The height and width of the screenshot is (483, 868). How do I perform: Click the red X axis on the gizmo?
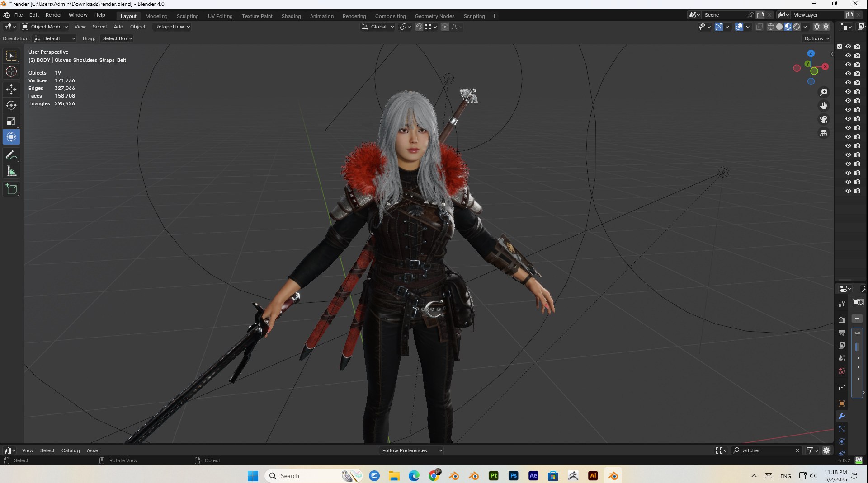[825, 66]
